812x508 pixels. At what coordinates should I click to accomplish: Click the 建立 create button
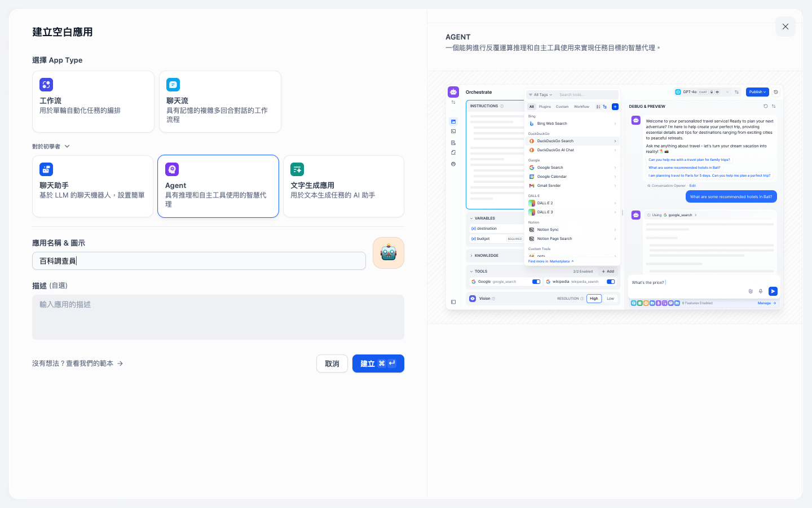pyautogui.click(x=378, y=364)
